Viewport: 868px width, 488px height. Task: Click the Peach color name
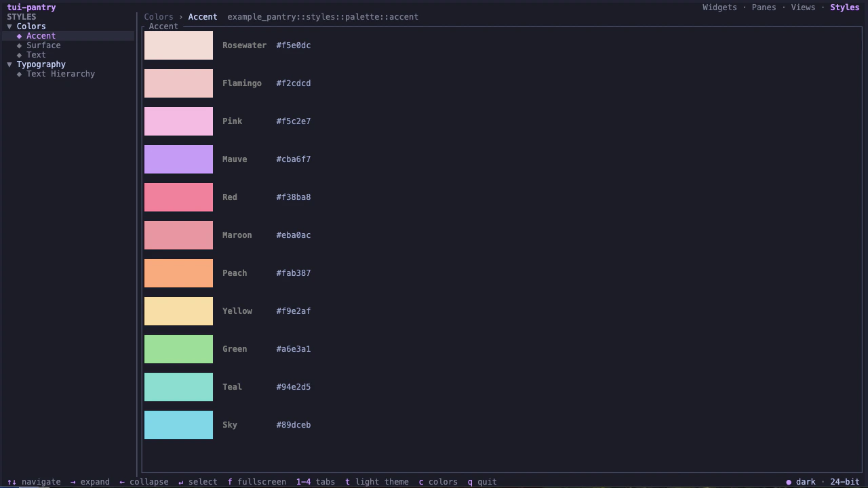[x=235, y=273]
